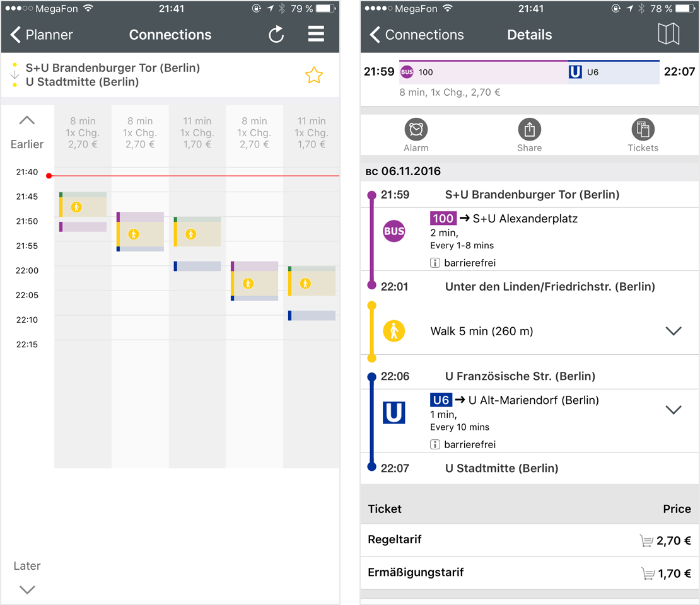Tap U Französische Str. stop row

pos(530,376)
